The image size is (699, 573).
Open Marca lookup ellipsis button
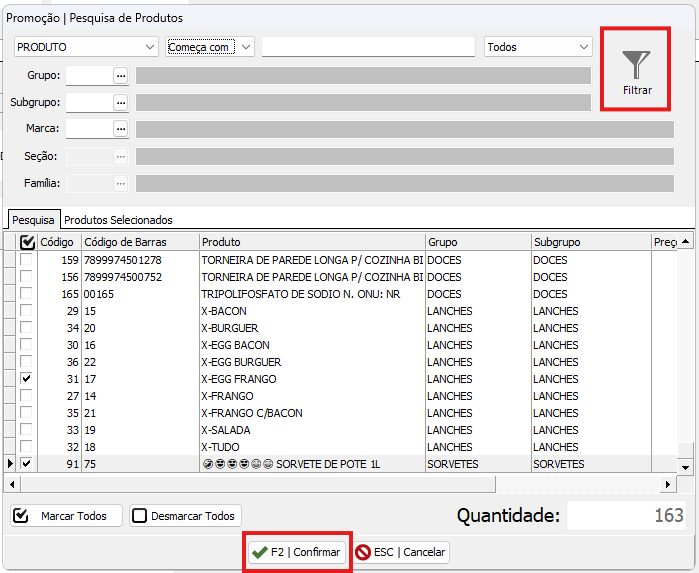[x=121, y=129]
